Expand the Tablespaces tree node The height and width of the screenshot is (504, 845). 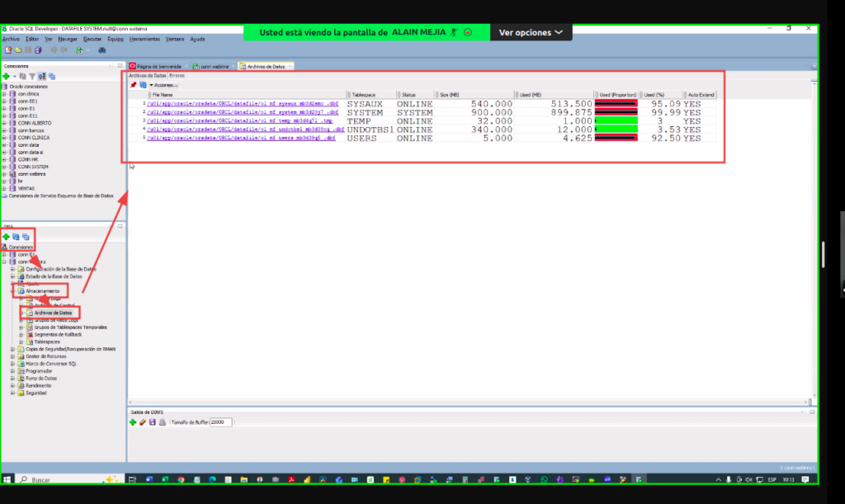coord(21,341)
